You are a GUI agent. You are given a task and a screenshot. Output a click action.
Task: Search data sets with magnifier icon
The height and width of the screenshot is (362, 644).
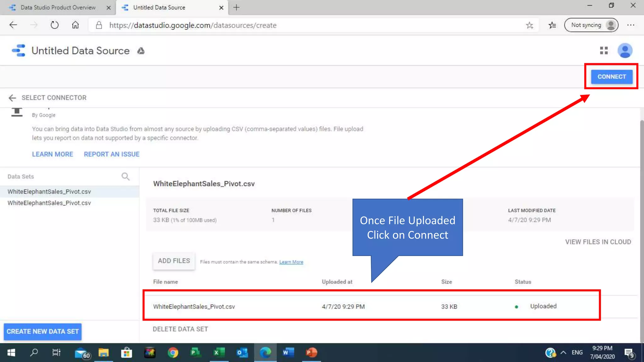(125, 177)
